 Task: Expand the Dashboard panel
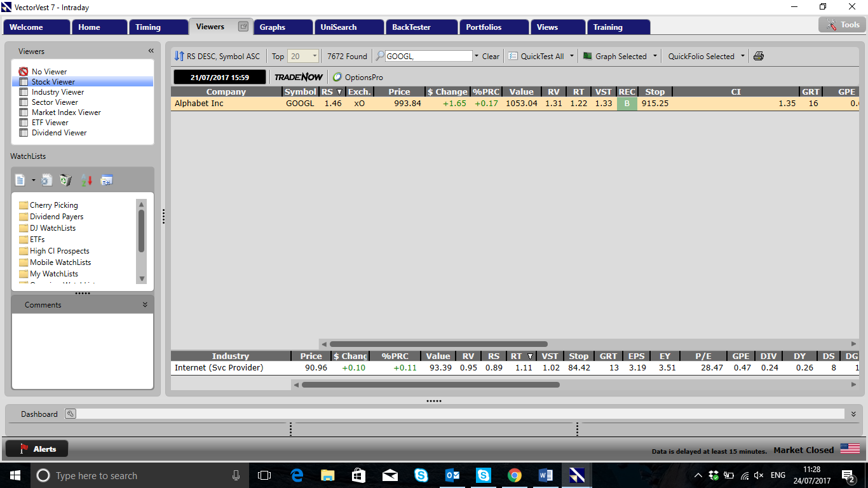853,414
